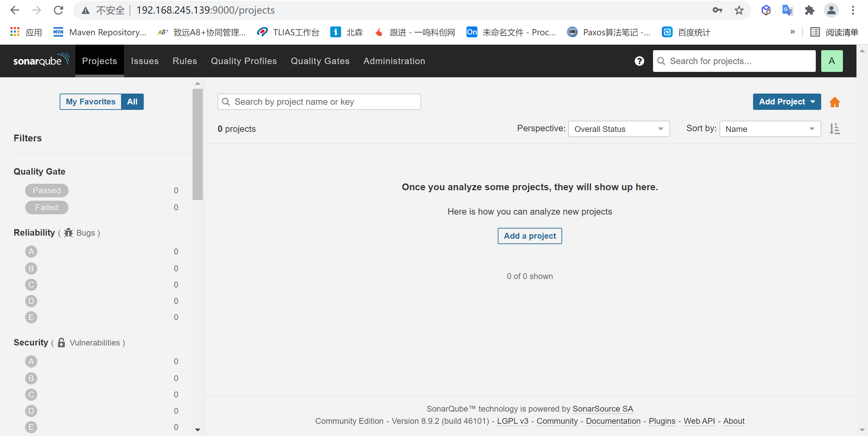
Task: Click the SonarQube logo
Action: tap(41, 61)
